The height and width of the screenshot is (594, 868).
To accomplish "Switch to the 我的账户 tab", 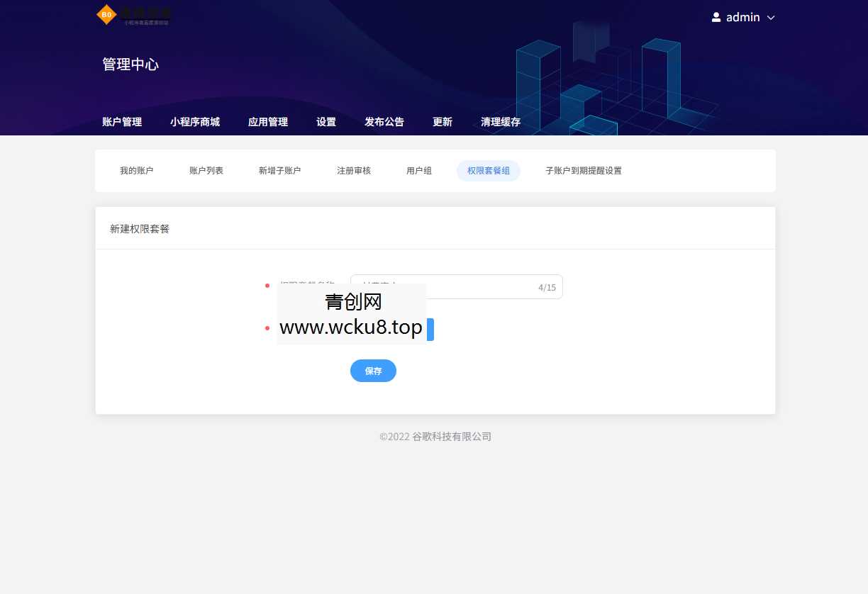I will coord(137,170).
